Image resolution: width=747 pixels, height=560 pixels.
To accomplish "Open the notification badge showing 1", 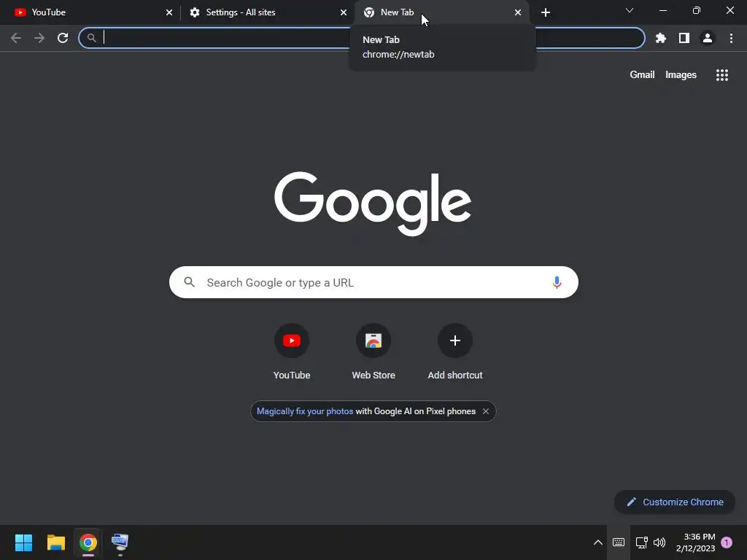I will [727, 542].
